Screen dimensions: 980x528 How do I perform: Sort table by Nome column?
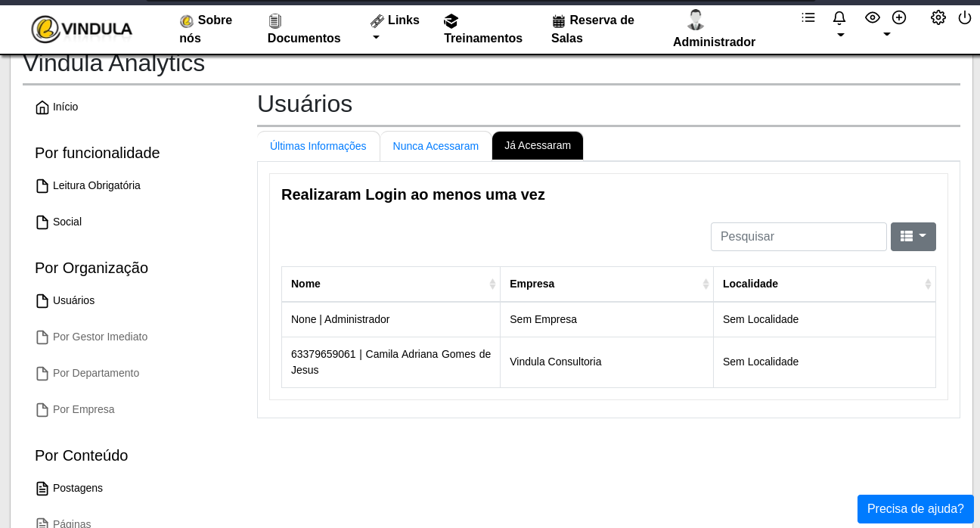(390, 284)
